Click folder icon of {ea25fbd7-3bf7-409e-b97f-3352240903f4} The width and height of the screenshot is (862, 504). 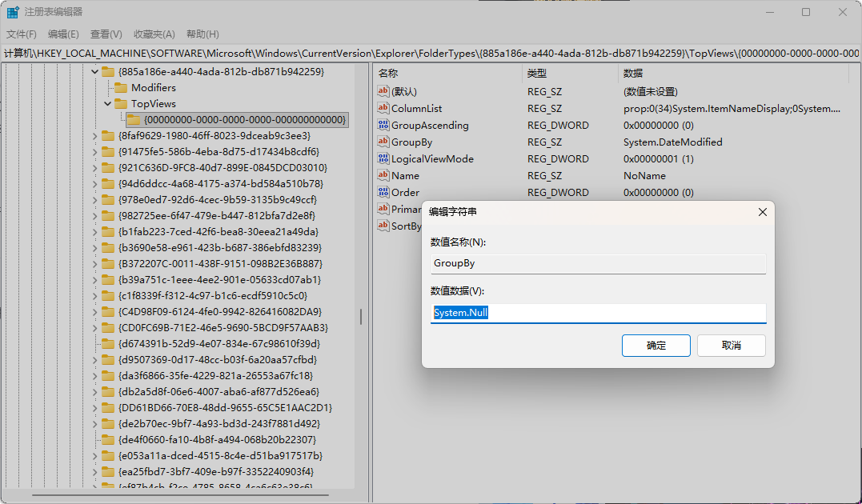point(108,471)
